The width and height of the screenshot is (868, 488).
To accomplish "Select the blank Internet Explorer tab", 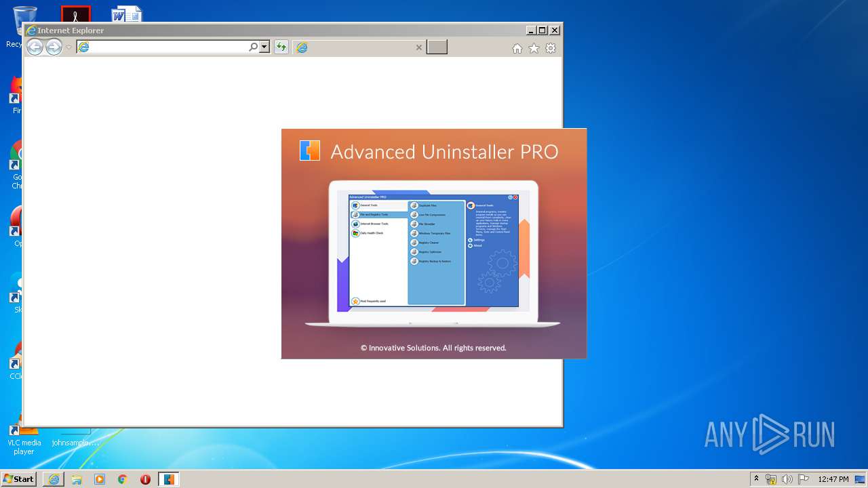I will [x=359, y=47].
